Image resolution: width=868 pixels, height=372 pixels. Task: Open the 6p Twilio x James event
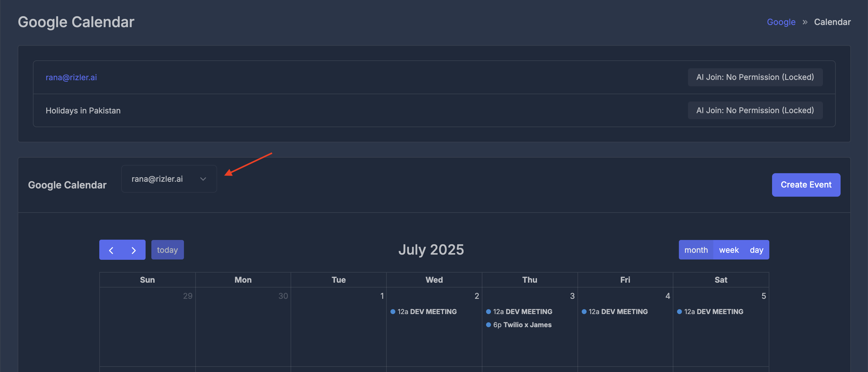point(522,325)
